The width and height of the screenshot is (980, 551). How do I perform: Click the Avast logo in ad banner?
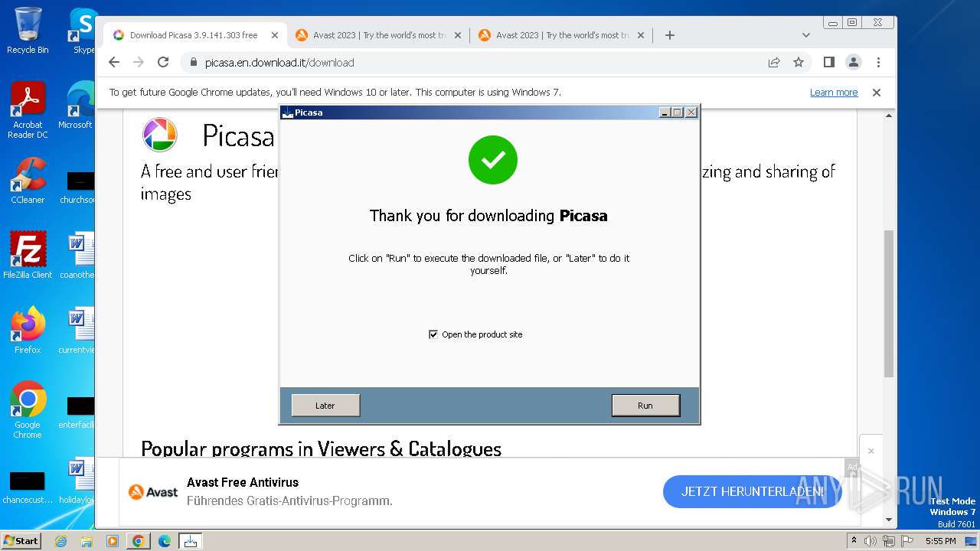point(153,492)
